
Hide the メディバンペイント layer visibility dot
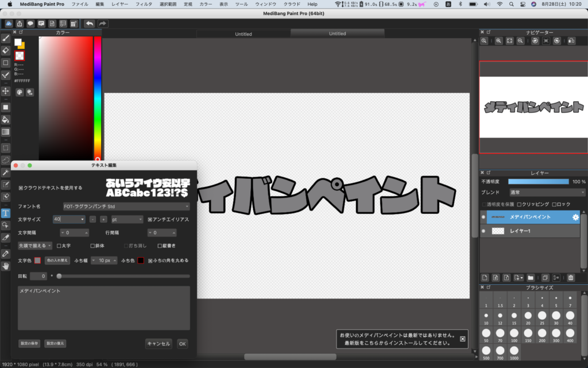483,217
